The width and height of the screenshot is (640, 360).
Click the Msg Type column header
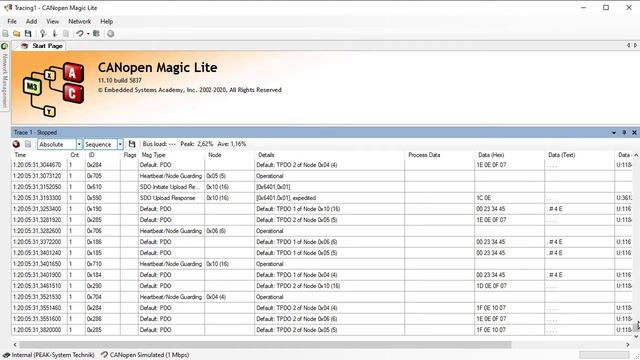click(x=171, y=155)
